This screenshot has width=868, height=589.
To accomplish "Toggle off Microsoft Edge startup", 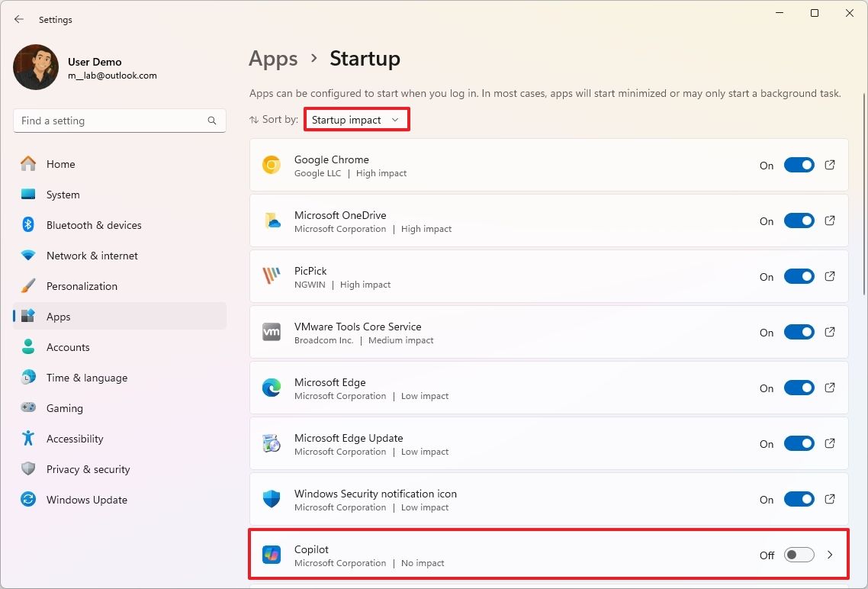I will pyautogui.click(x=799, y=388).
